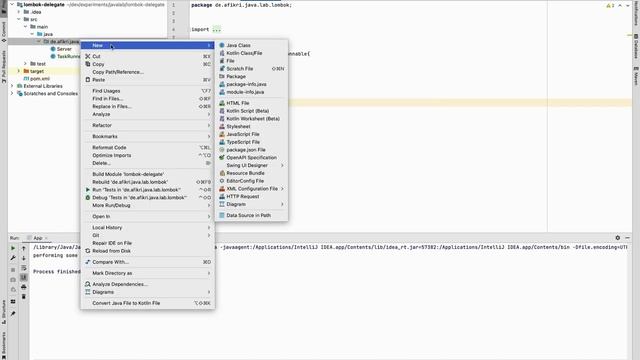Viewport: 640px width, 360px height.
Task: Click folded import ellipsis in editor
Action: tap(217, 29)
